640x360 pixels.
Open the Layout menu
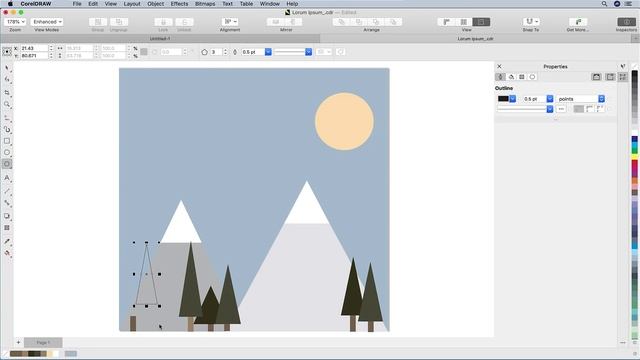click(132, 4)
